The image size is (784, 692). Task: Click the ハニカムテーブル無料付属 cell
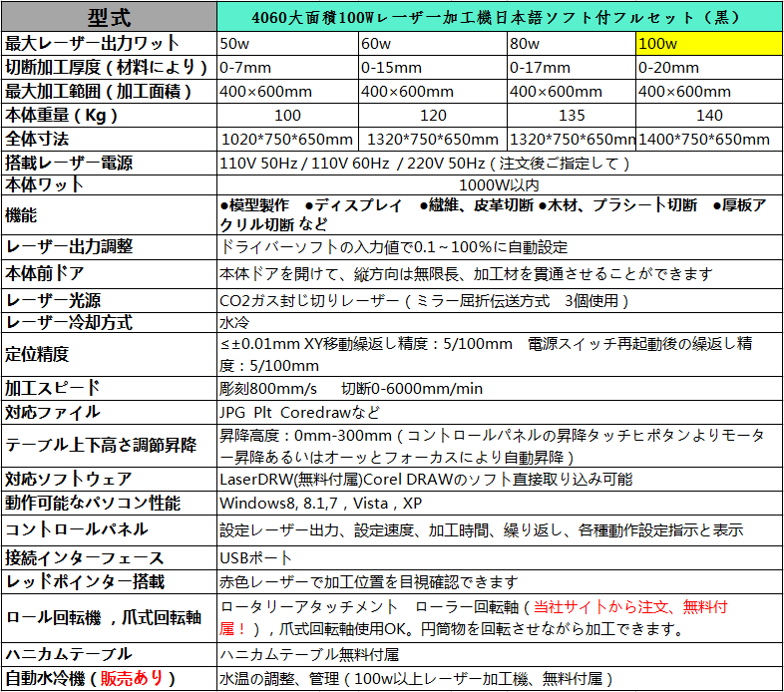(500, 654)
